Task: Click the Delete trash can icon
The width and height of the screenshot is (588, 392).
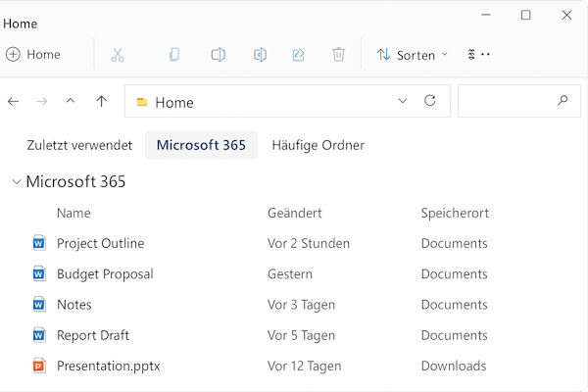Action: [338, 55]
